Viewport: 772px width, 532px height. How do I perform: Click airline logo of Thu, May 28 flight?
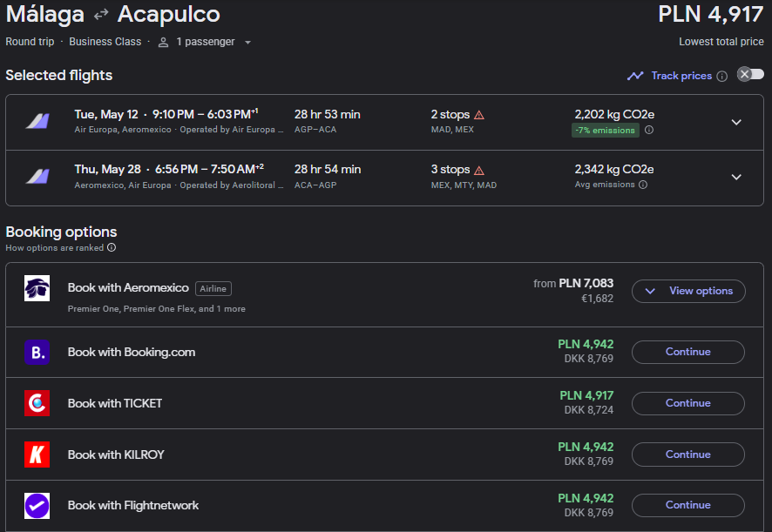pyautogui.click(x=38, y=177)
